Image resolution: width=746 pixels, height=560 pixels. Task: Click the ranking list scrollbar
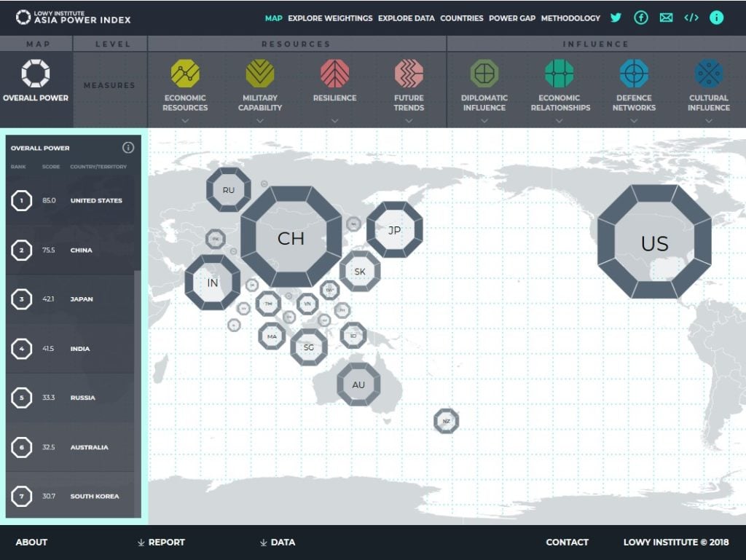pyautogui.click(x=138, y=393)
